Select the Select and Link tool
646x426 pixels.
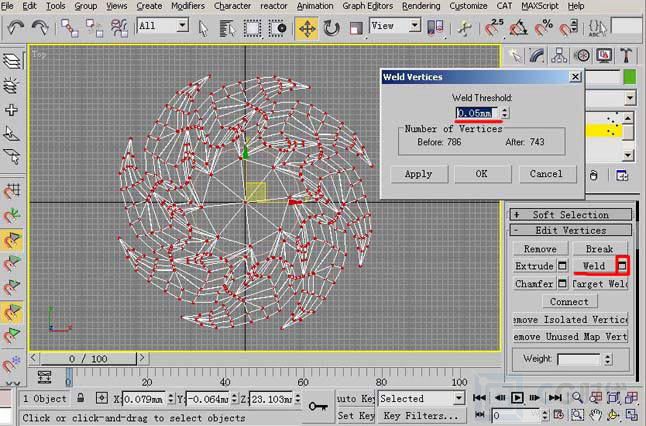point(69,28)
